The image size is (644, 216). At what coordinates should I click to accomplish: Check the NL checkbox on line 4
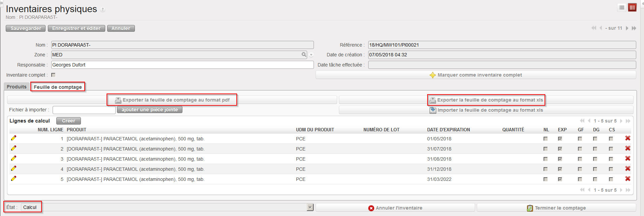(545, 169)
